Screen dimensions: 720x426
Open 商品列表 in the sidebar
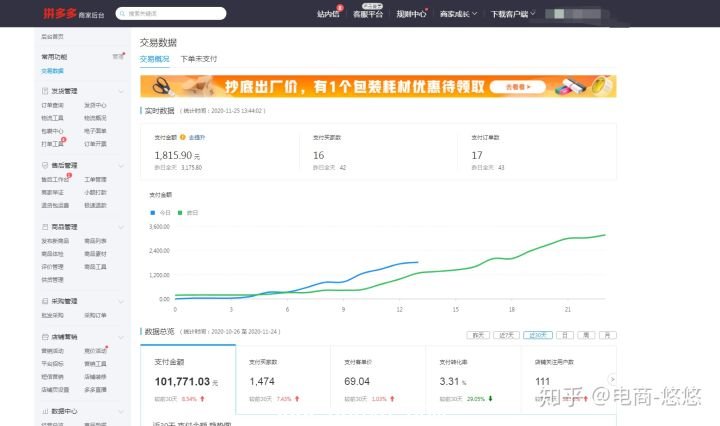tap(95, 241)
